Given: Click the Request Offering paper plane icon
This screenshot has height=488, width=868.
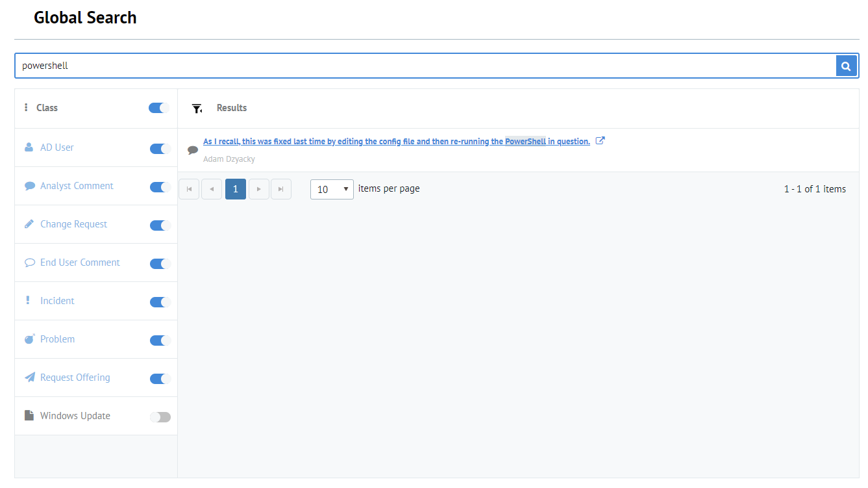Looking at the screenshot, I should click(x=29, y=377).
